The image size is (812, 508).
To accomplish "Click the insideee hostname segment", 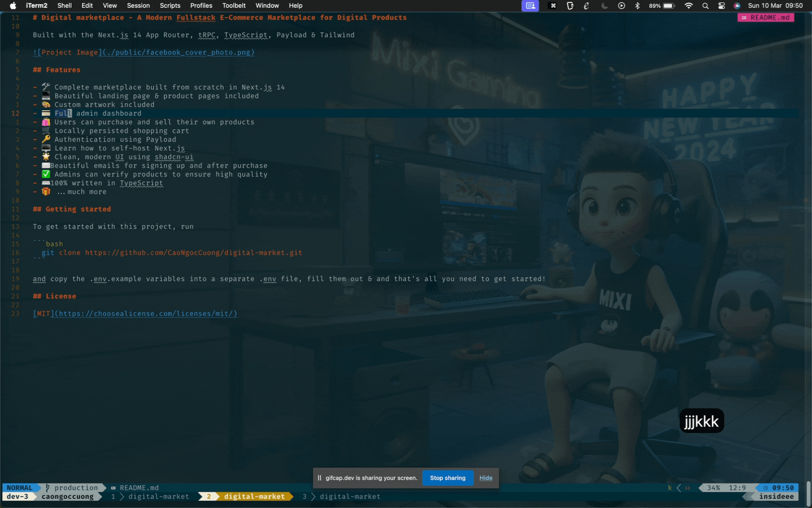I will click(x=776, y=496).
